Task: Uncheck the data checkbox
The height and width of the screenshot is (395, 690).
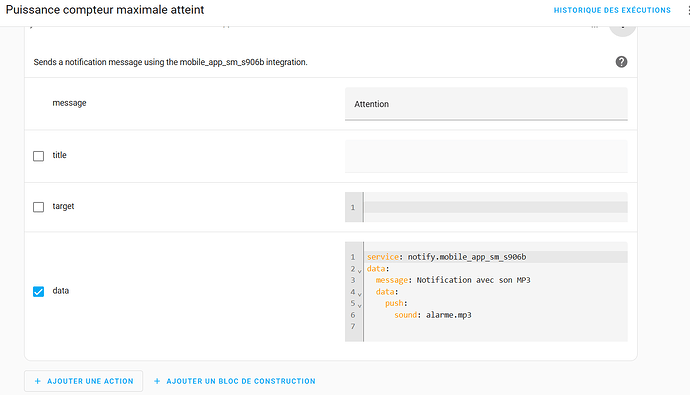Action: coord(39,291)
